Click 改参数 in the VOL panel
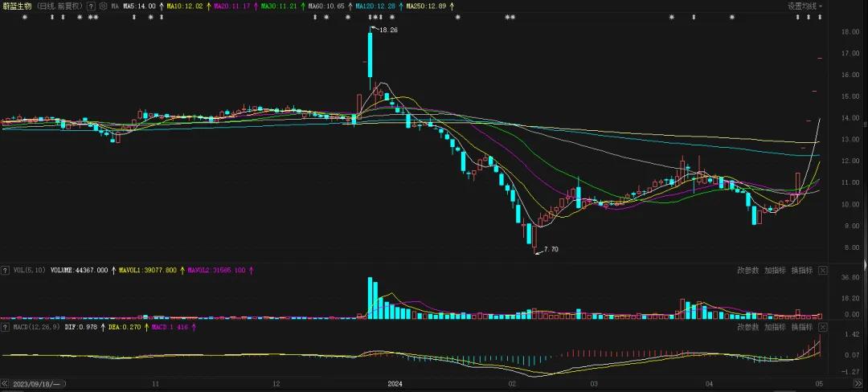The image size is (868, 392). (x=748, y=271)
